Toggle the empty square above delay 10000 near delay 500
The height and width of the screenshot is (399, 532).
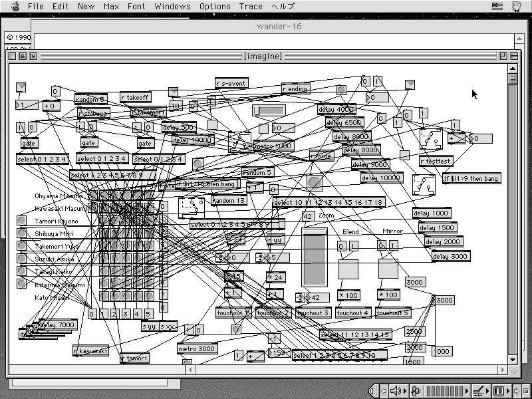click(212, 124)
